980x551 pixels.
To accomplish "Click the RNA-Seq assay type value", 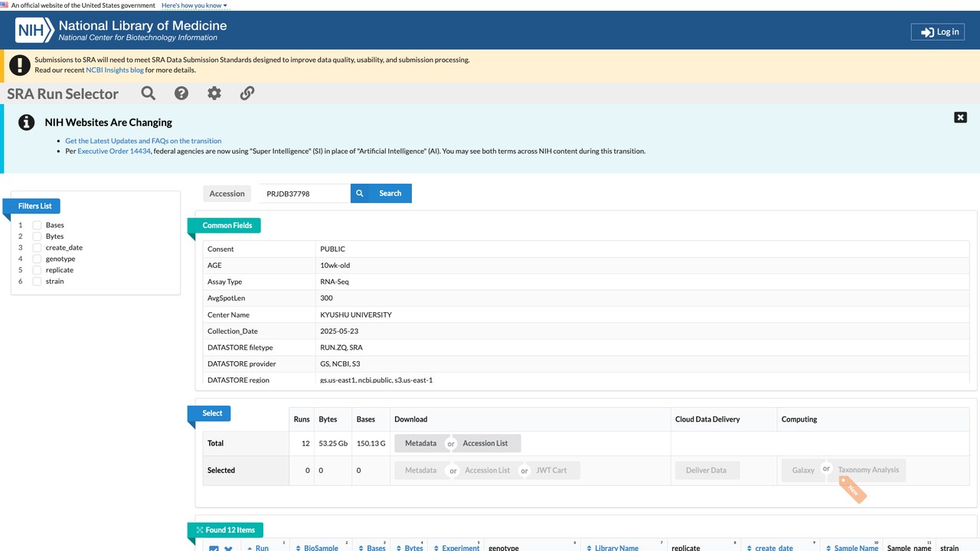I will click(x=335, y=282).
